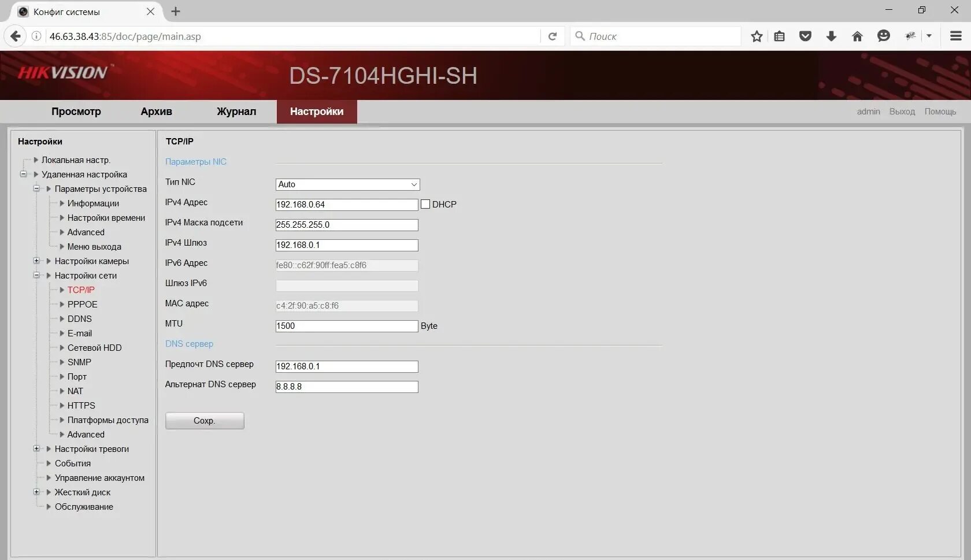Select Advanced under Настройки сети
The width and height of the screenshot is (971, 560).
(86, 435)
